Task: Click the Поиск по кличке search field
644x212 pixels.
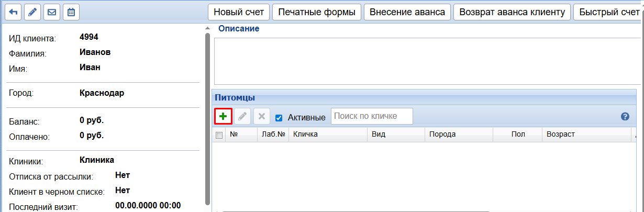Action: click(372, 116)
